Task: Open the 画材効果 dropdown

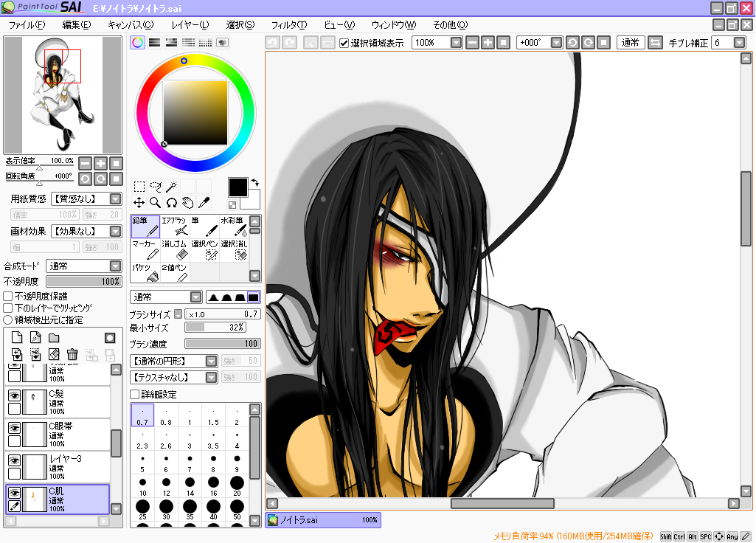Action: coord(87,231)
